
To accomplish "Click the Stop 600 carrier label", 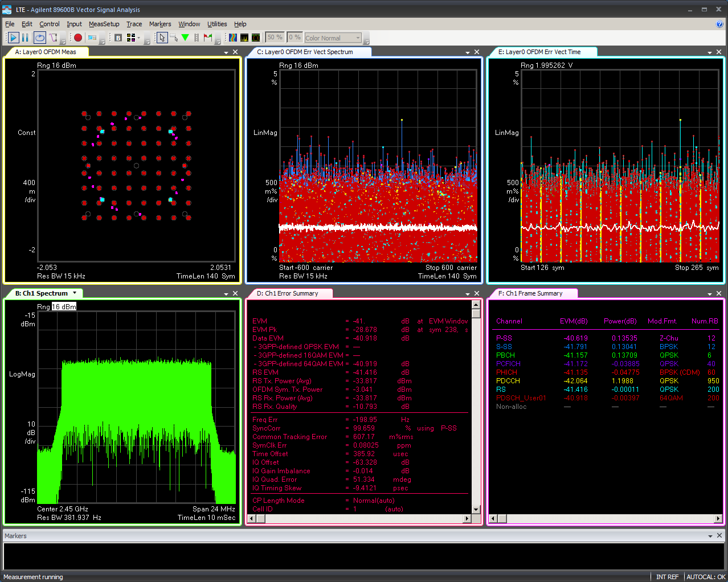I will pos(451,268).
